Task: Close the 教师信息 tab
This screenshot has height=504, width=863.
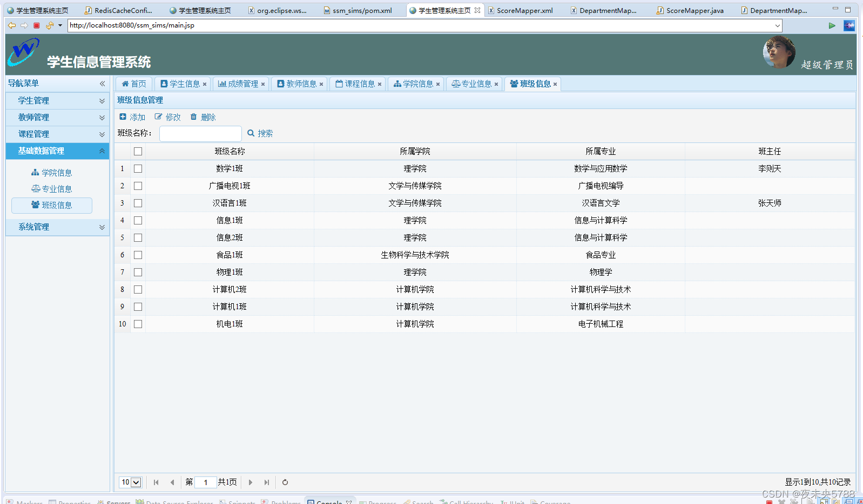Action: coord(321,84)
